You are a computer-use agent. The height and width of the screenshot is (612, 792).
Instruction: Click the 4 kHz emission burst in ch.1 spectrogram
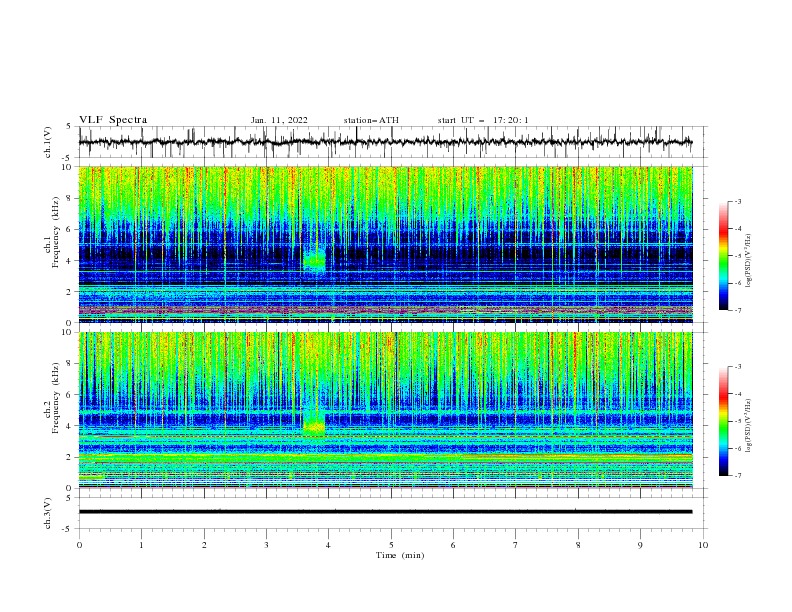tap(314, 260)
